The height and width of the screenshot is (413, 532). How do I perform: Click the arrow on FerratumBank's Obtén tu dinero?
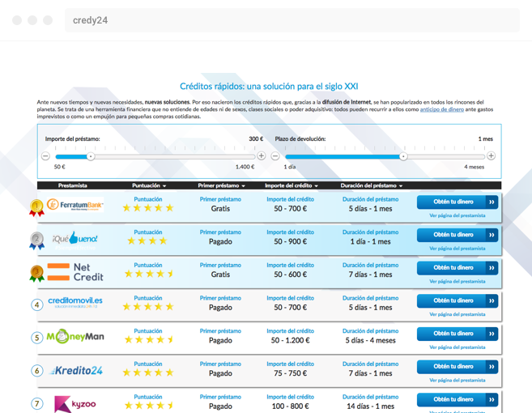click(492, 202)
